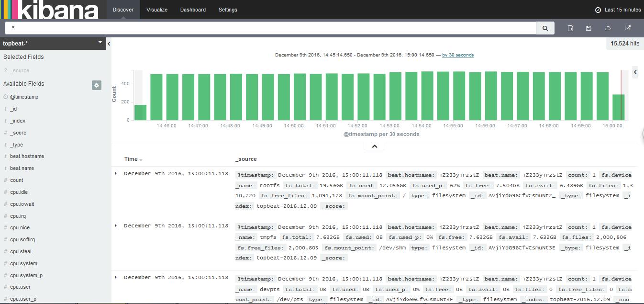Viewport: 644px width, 304px height.
Task: Click the Selected Fields heading
Action: tap(23, 56)
